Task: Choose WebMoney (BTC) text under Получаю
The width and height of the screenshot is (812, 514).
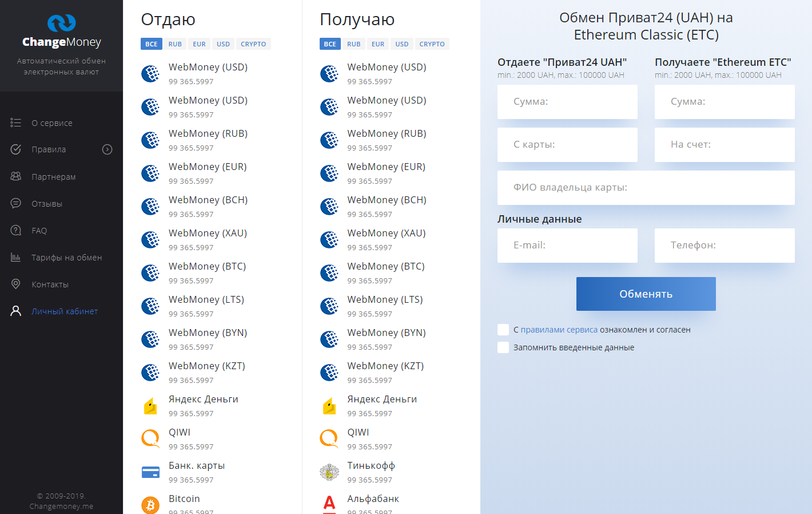Action: 386,267
